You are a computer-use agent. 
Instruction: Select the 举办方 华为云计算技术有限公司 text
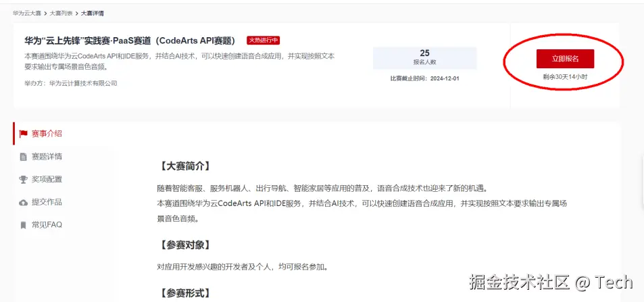tap(71, 83)
